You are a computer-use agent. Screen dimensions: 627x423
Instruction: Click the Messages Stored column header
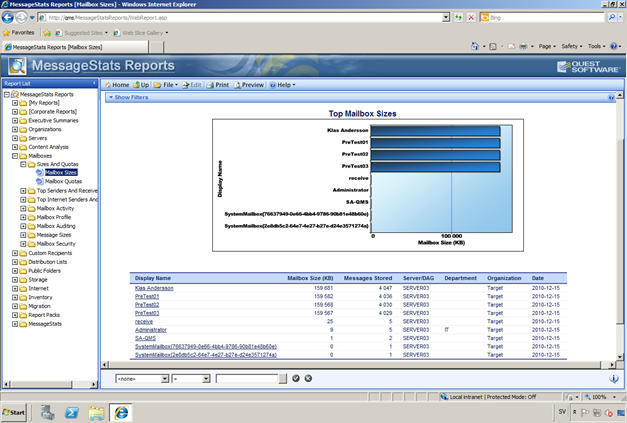[x=367, y=278]
